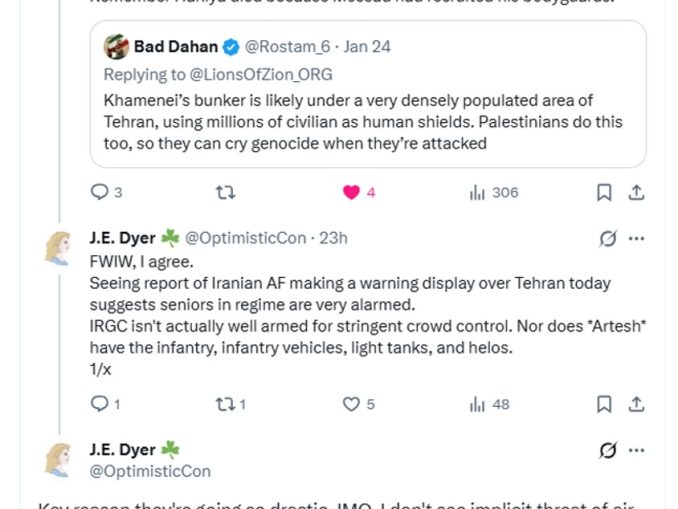Bookmark the Bad Dahan tweet
Image resolution: width=678 pixels, height=509 pixels.
(604, 192)
